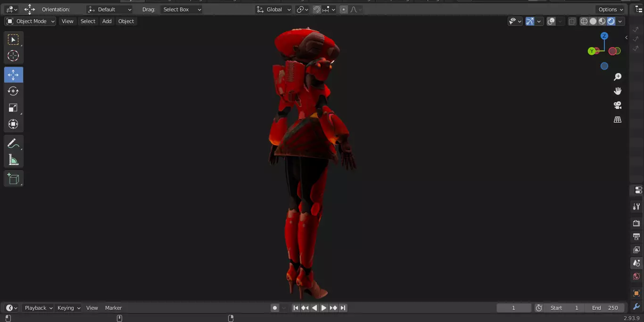
Task: Toggle proportional editing in header
Action: 344,9
